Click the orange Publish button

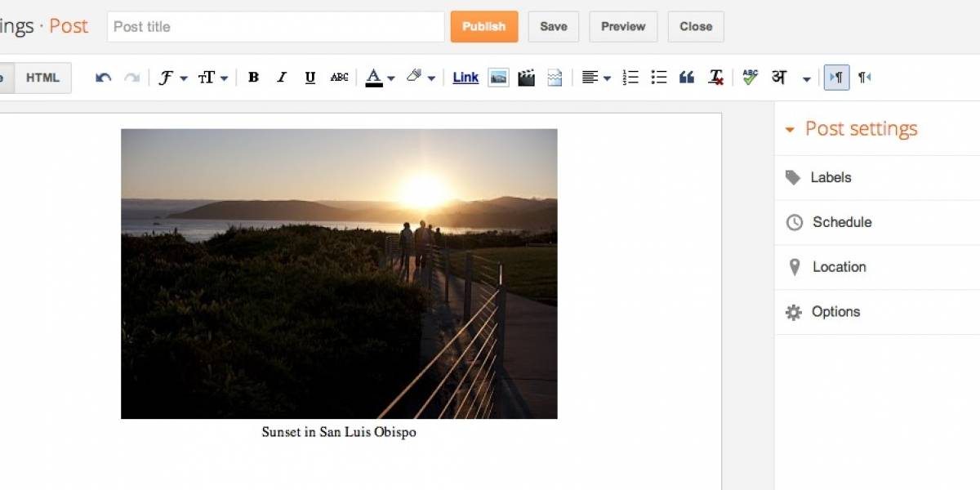pos(484,26)
